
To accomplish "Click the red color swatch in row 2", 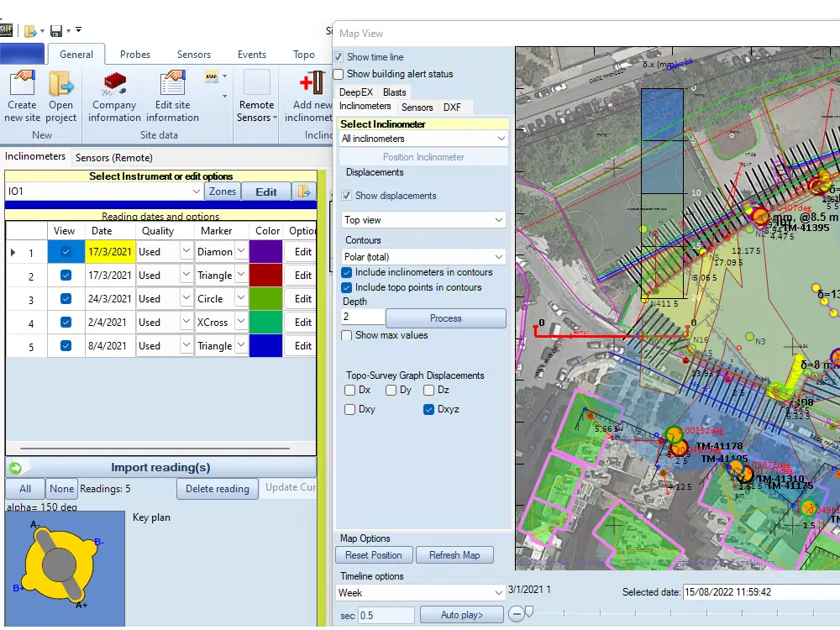I will (265, 275).
